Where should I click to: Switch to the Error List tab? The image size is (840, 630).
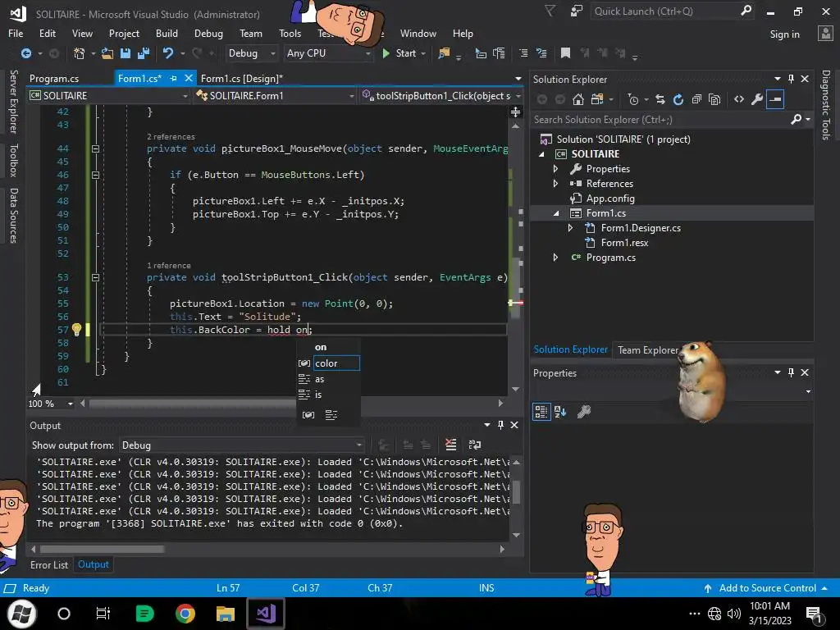(x=49, y=564)
